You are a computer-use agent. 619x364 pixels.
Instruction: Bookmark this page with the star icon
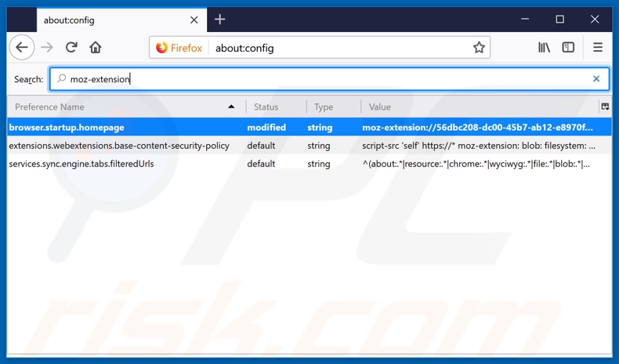[479, 48]
